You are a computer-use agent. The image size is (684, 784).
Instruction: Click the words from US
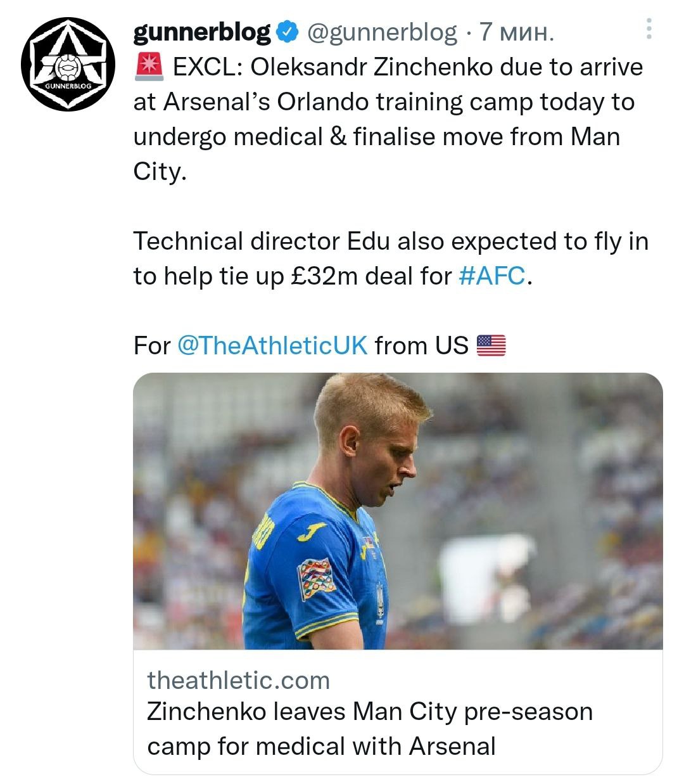point(421,345)
